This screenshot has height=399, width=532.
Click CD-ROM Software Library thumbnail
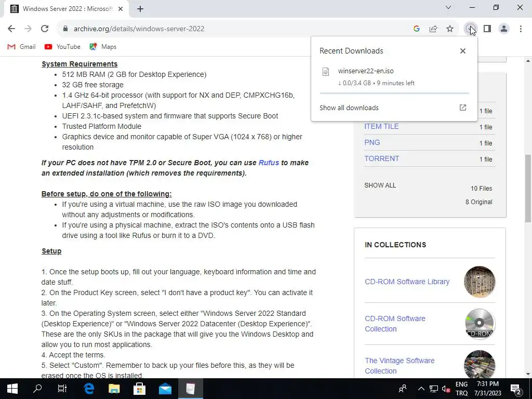(x=480, y=282)
